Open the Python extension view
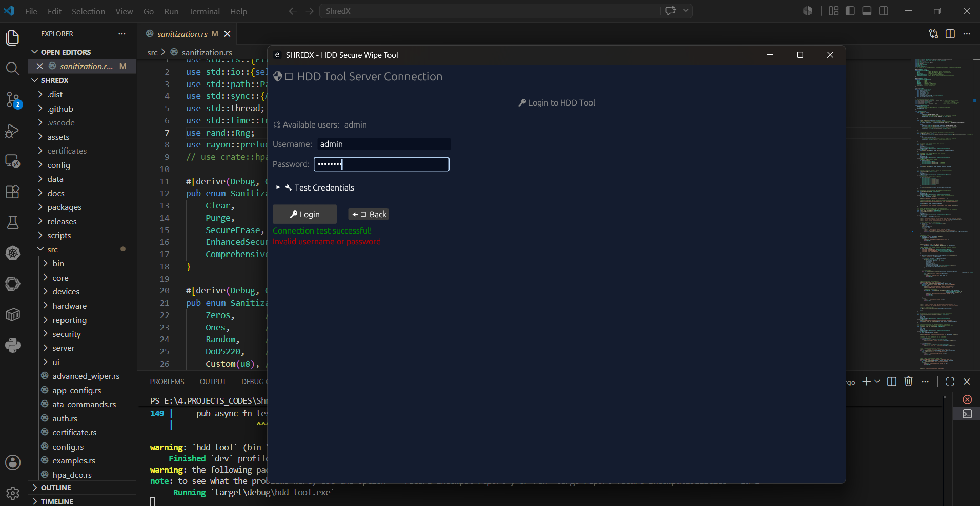Viewport: 980px width, 506px height. pyautogui.click(x=13, y=345)
